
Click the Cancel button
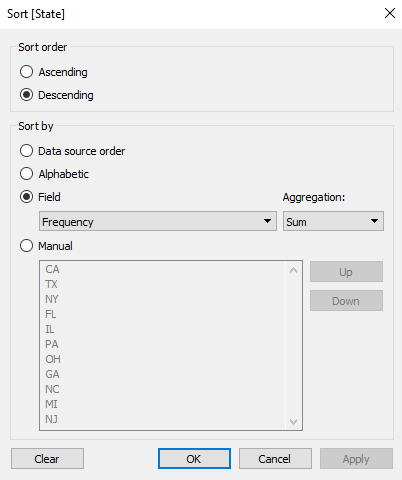[275, 459]
